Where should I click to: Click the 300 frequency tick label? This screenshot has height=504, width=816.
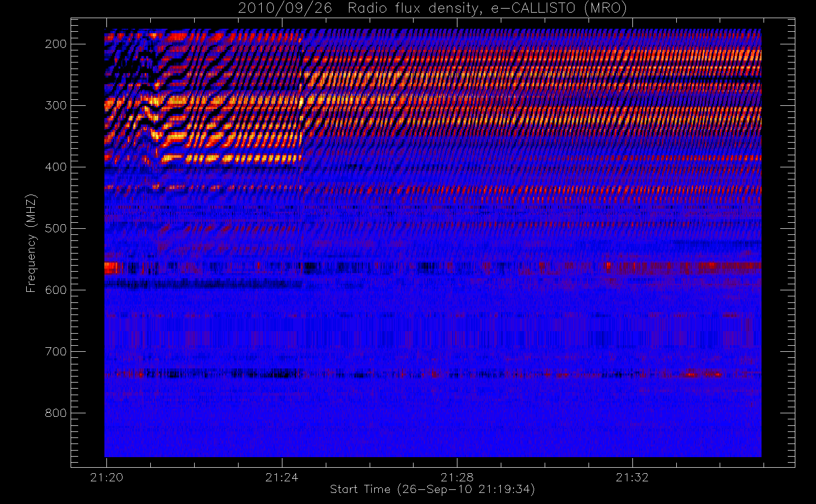tap(56, 105)
